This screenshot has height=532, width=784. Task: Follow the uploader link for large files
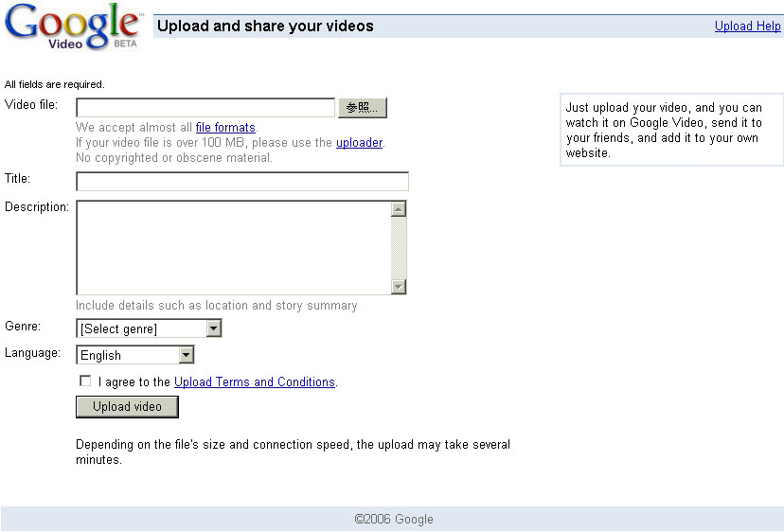coord(359,143)
